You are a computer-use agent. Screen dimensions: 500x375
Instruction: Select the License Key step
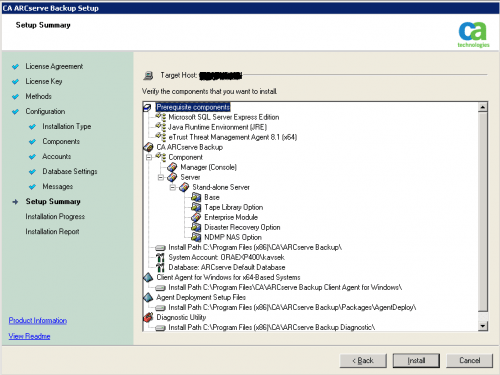pyautogui.click(x=44, y=81)
